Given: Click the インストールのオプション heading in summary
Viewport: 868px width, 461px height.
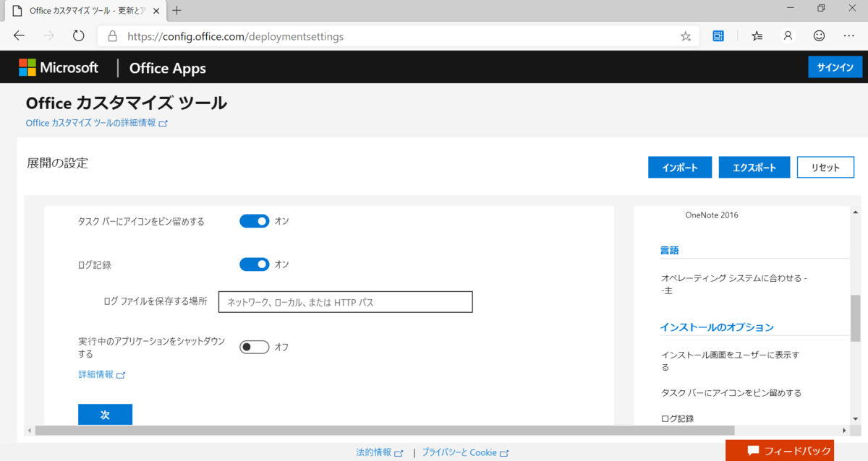Looking at the screenshot, I should (x=717, y=327).
